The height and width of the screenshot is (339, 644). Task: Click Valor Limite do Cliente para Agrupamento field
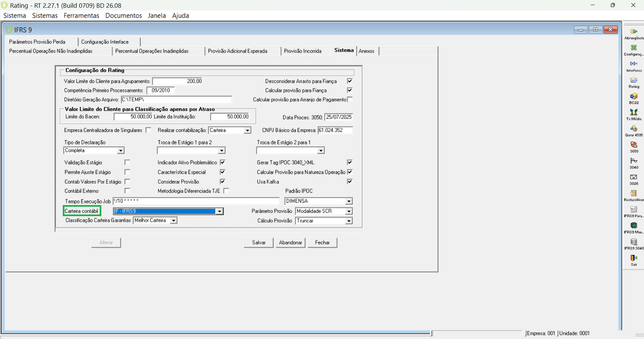[178, 81]
